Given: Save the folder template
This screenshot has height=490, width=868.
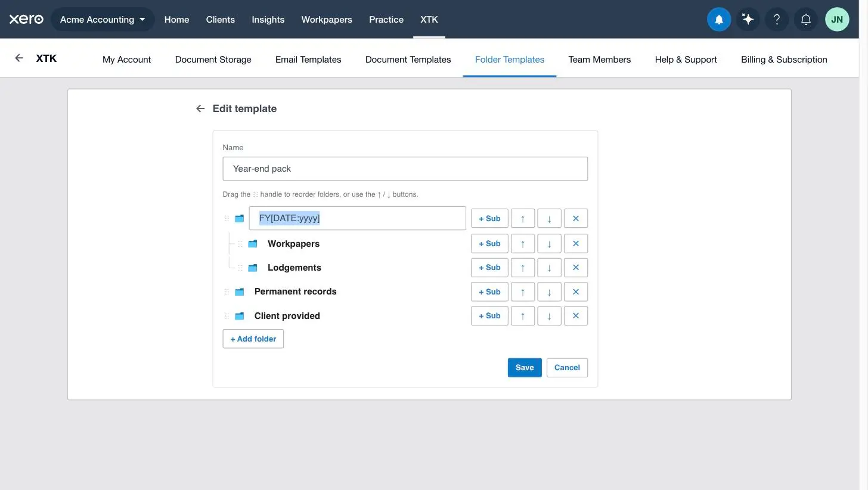Looking at the screenshot, I should coord(525,368).
